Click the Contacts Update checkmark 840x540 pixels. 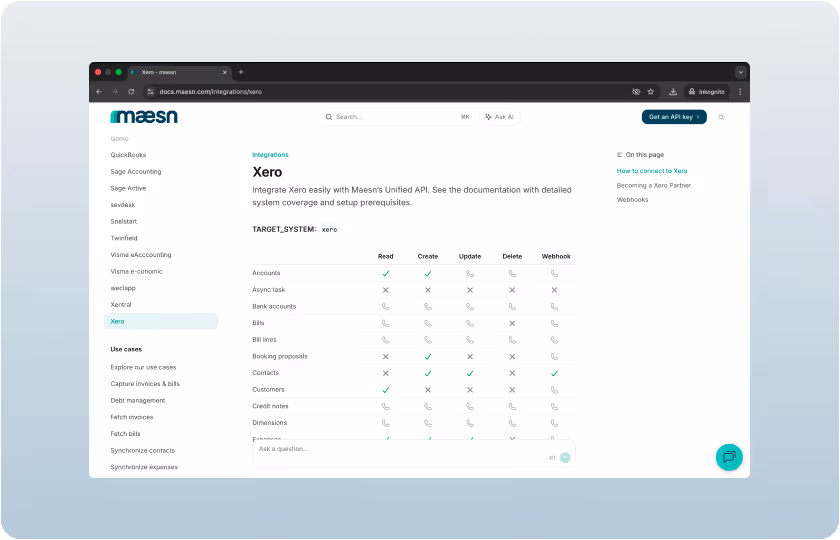470,373
